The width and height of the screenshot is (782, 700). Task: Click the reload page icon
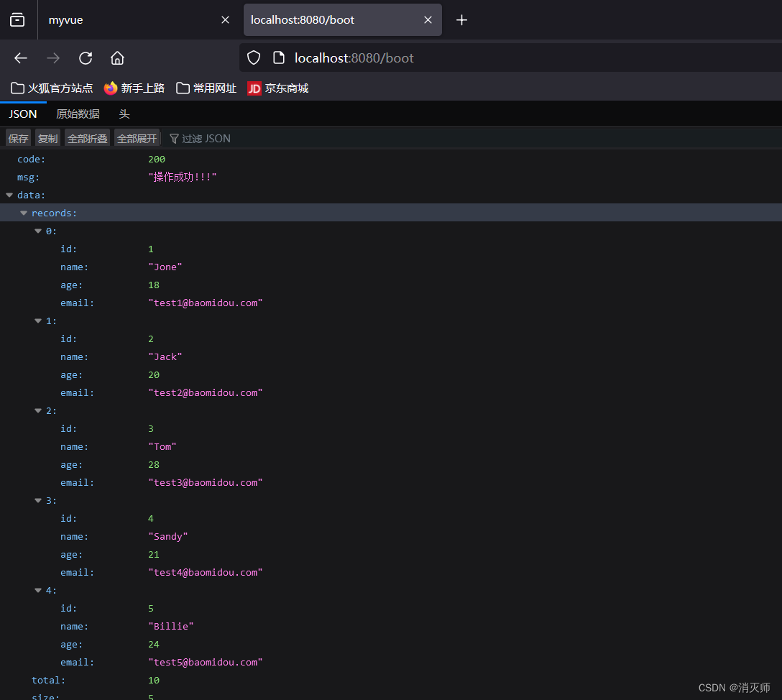85,58
